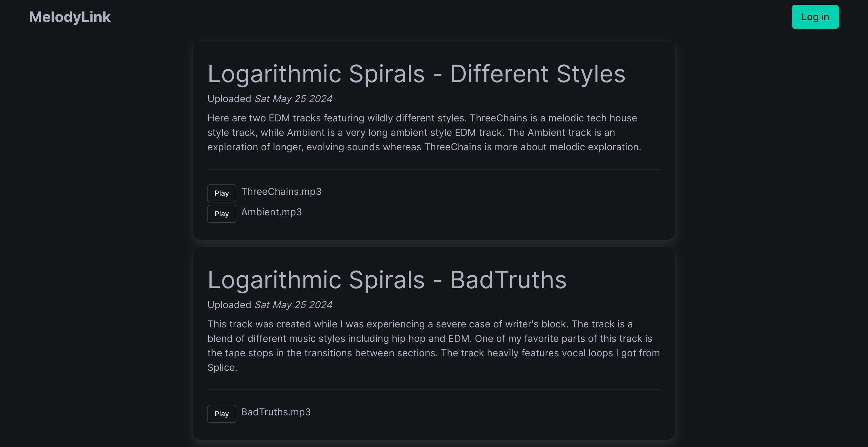Click the divider line above BadTruths.mp3
868x447 pixels.
coord(434,390)
